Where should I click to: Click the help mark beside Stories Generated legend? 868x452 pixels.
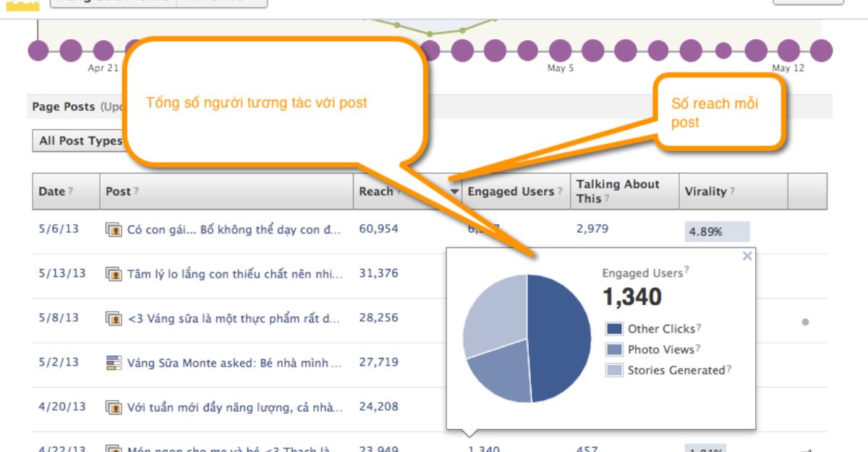(729, 370)
